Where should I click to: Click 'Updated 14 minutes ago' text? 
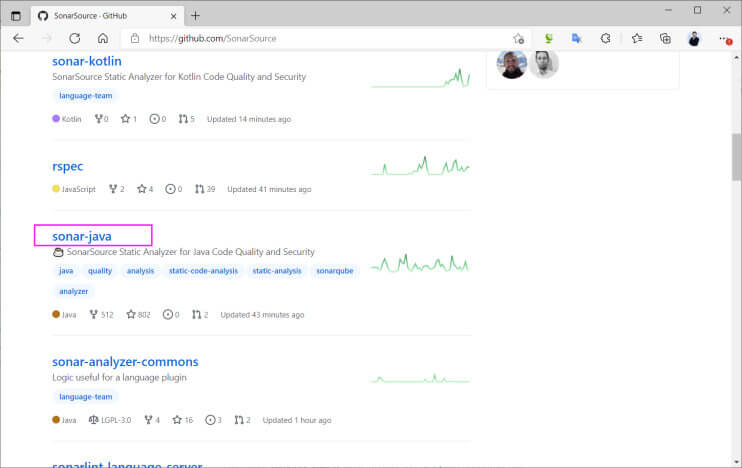tap(249, 119)
